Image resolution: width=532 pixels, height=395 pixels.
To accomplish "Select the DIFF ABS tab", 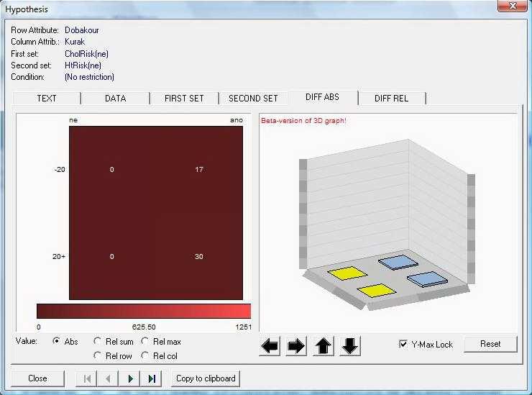I will (322, 97).
